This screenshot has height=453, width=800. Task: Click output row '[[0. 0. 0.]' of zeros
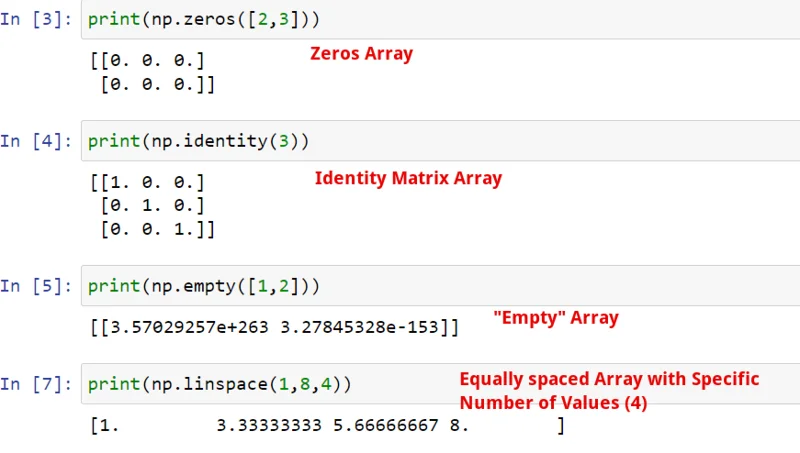click(x=147, y=61)
